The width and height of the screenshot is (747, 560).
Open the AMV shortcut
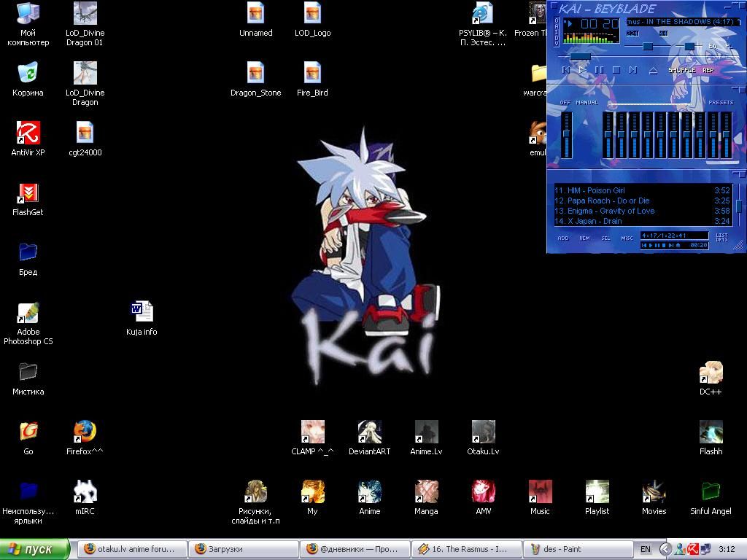tap(484, 497)
